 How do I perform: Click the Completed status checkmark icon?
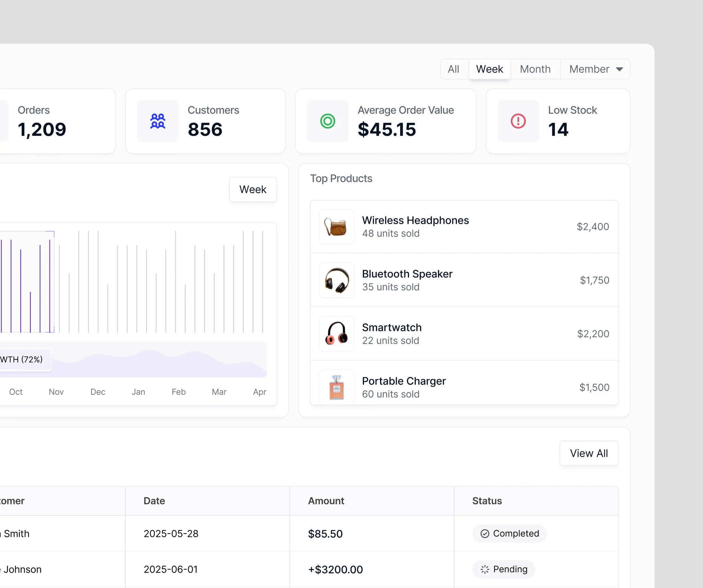(485, 533)
